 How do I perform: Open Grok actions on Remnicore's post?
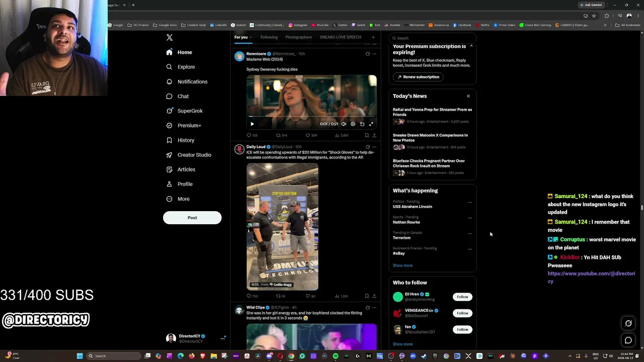(367, 54)
